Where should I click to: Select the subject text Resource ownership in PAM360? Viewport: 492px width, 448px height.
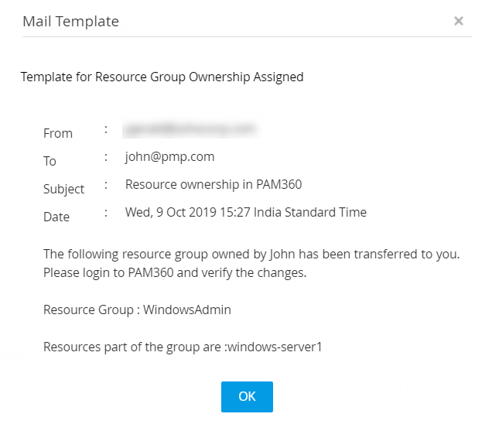coord(213,184)
